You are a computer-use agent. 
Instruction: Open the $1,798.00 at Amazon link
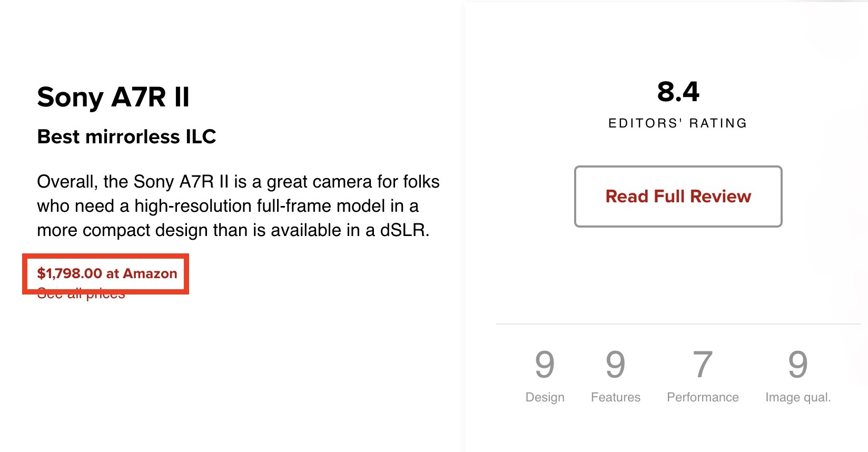pos(107,273)
